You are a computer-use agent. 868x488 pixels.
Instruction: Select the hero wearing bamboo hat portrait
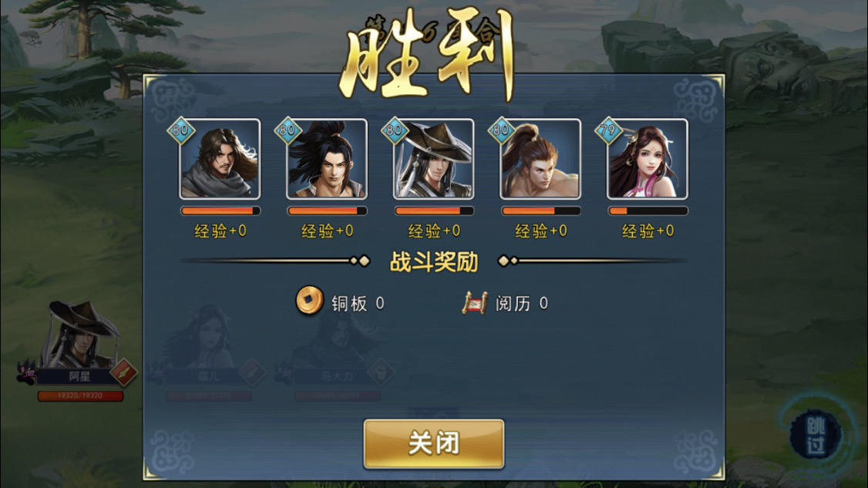pyautogui.click(x=433, y=159)
